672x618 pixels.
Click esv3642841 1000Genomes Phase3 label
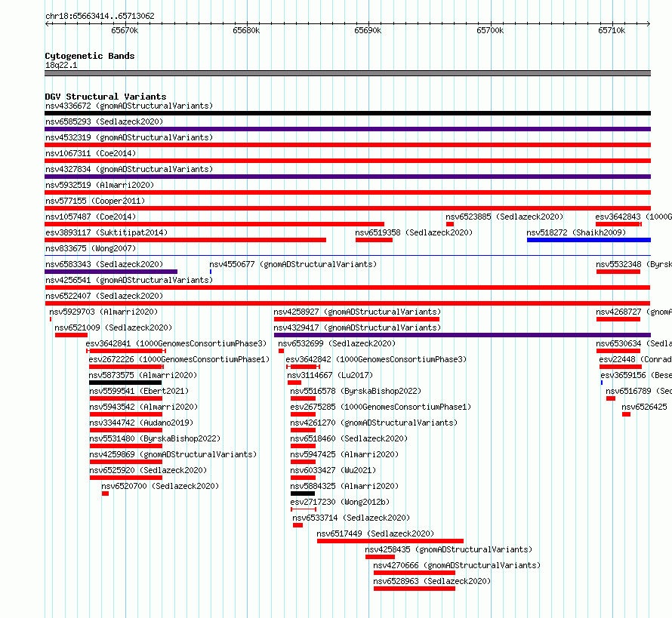176,343
